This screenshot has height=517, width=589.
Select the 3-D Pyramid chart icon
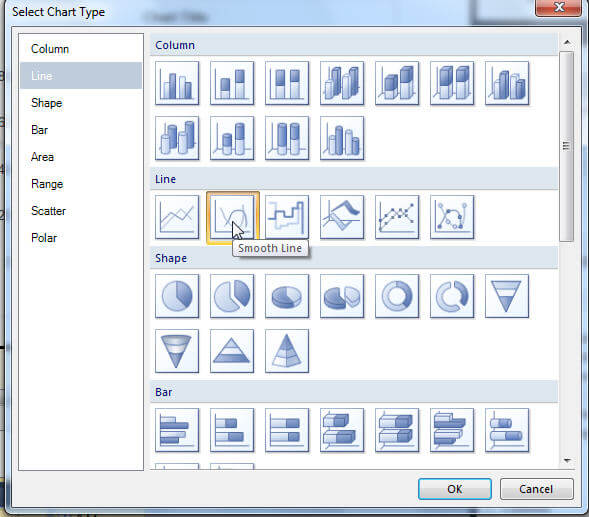(x=287, y=351)
